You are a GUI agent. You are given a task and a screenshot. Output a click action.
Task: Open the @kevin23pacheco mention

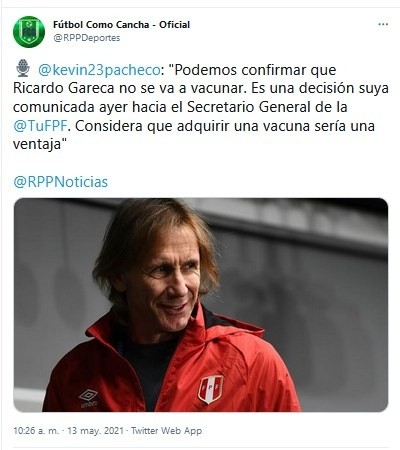point(99,70)
